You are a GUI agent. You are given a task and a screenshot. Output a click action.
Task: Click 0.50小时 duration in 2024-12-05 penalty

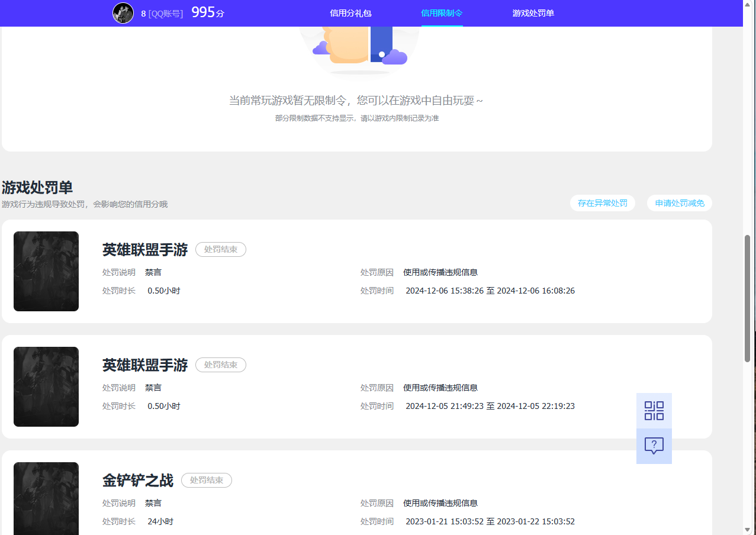164,407
